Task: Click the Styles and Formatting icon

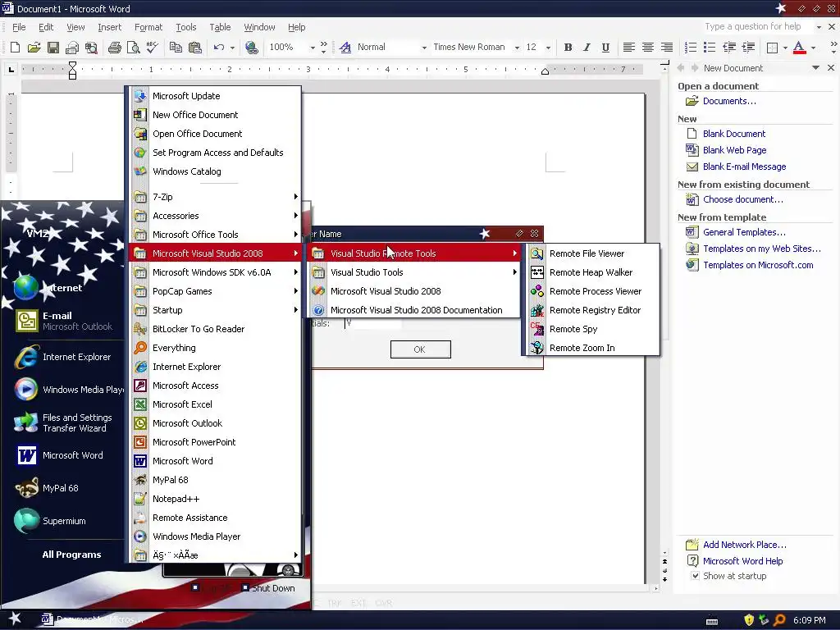Action: coord(345,47)
